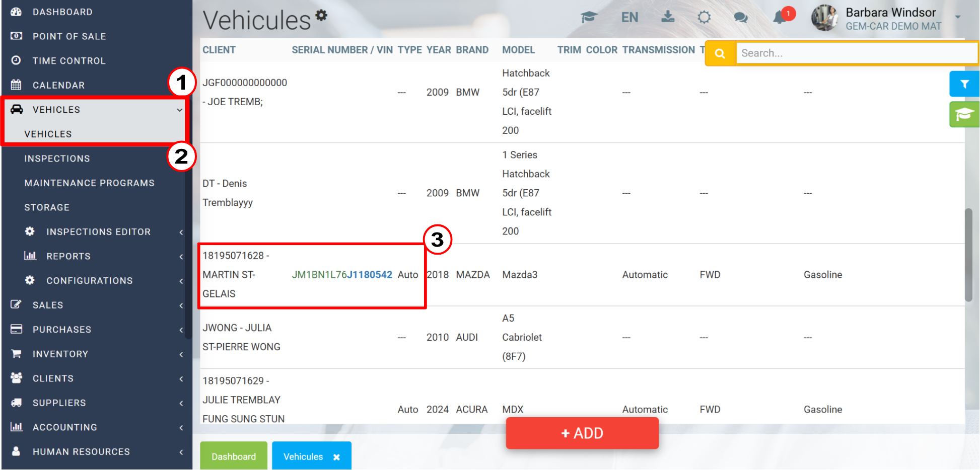
Task: Open Maintenance Programs in the sidebar
Action: 89,183
